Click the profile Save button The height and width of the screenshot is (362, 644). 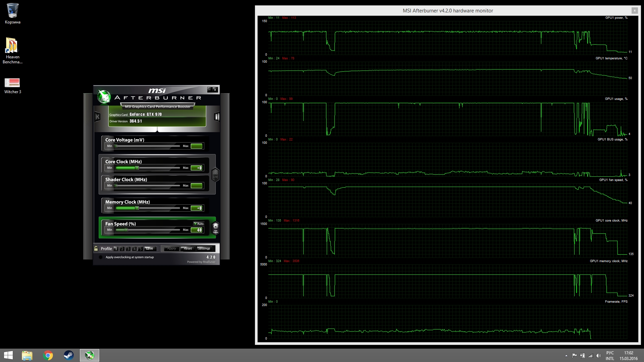pyautogui.click(x=150, y=249)
